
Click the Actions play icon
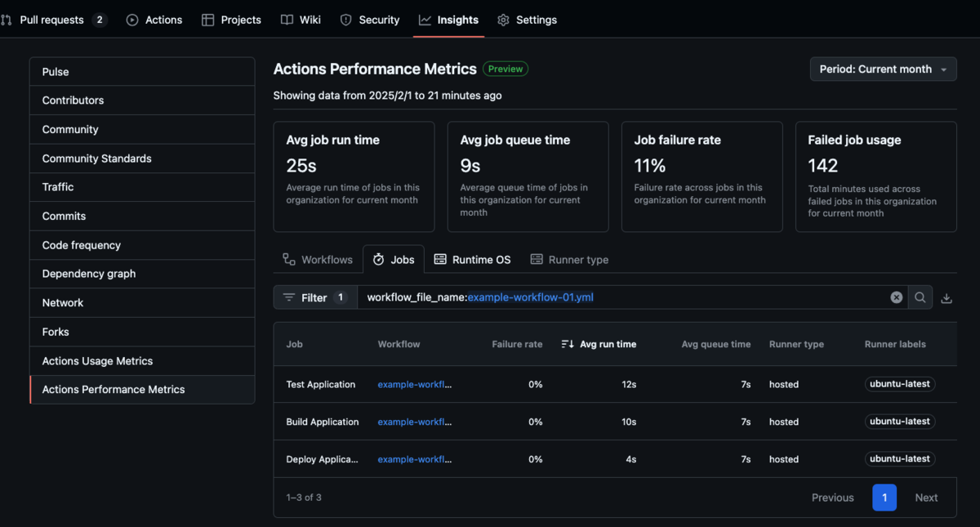132,20
